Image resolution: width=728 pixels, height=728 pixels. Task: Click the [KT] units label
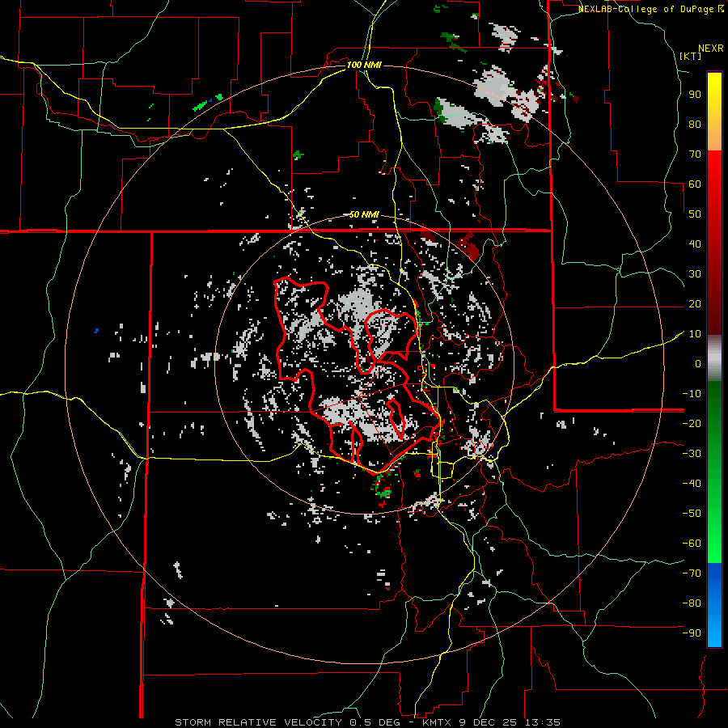point(690,56)
